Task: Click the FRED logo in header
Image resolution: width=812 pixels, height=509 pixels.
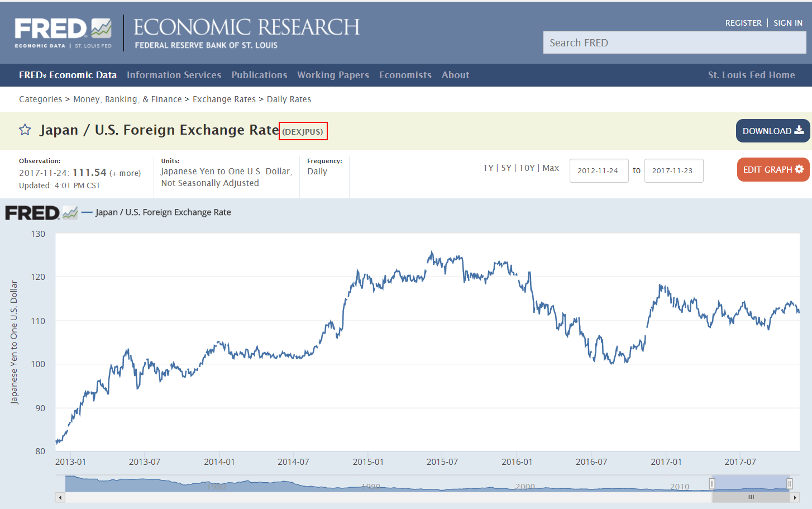Action: pyautogui.click(x=63, y=33)
